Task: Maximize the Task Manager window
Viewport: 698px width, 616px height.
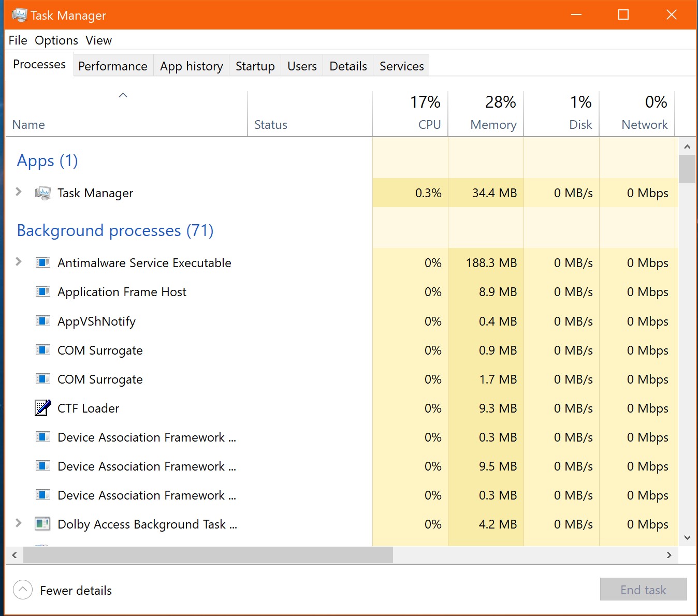Action: point(623,14)
